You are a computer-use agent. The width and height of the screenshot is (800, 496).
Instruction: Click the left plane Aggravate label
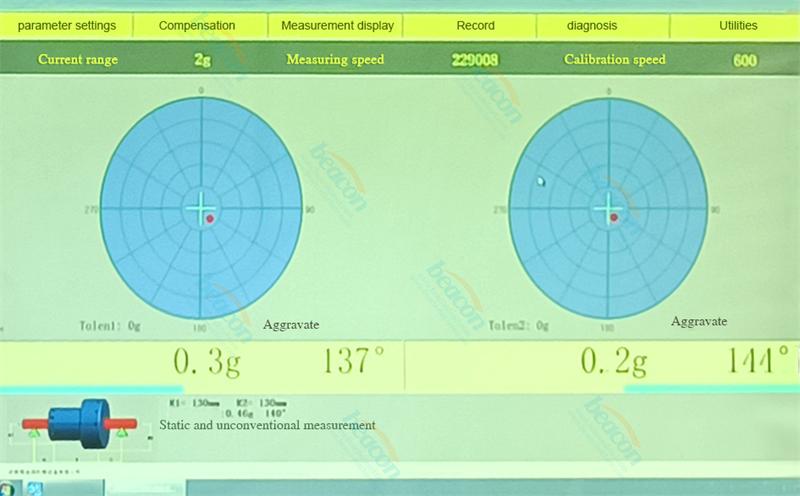[x=293, y=326]
